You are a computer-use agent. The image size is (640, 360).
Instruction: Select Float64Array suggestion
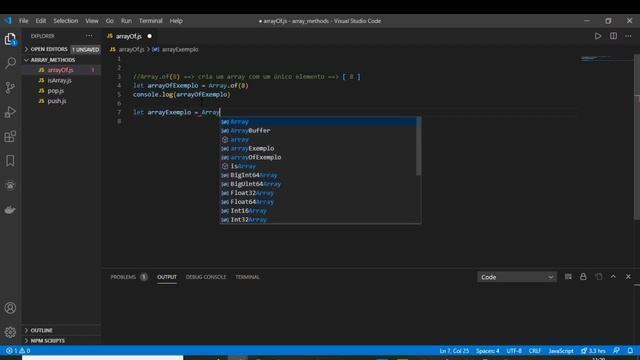coord(318,202)
